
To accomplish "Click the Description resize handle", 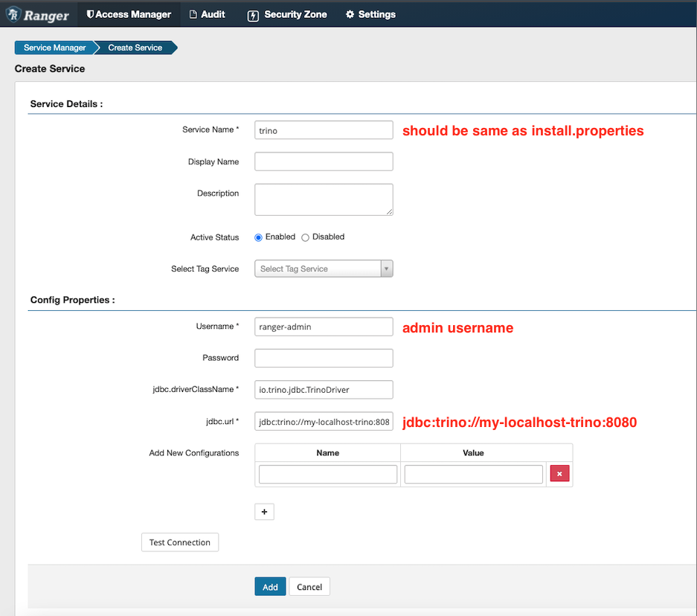I will tap(389, 212).
